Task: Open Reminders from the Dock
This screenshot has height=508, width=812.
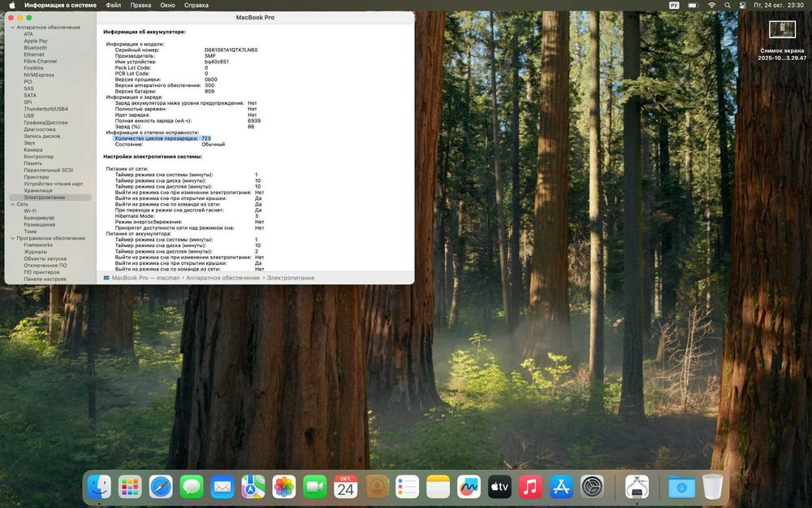Action: point(407,487)
